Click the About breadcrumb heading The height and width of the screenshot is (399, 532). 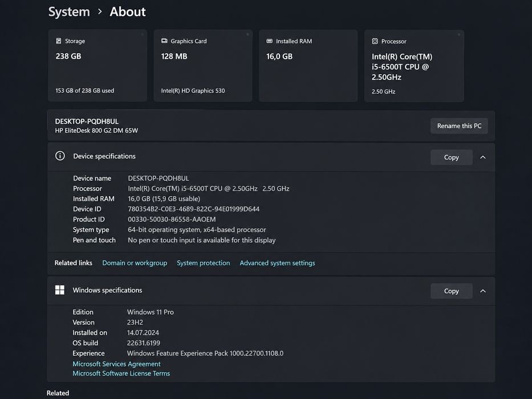(128, 11)
